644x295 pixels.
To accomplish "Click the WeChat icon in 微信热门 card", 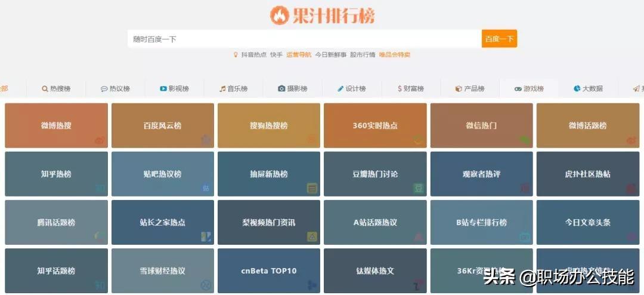I will pos(525,140).
